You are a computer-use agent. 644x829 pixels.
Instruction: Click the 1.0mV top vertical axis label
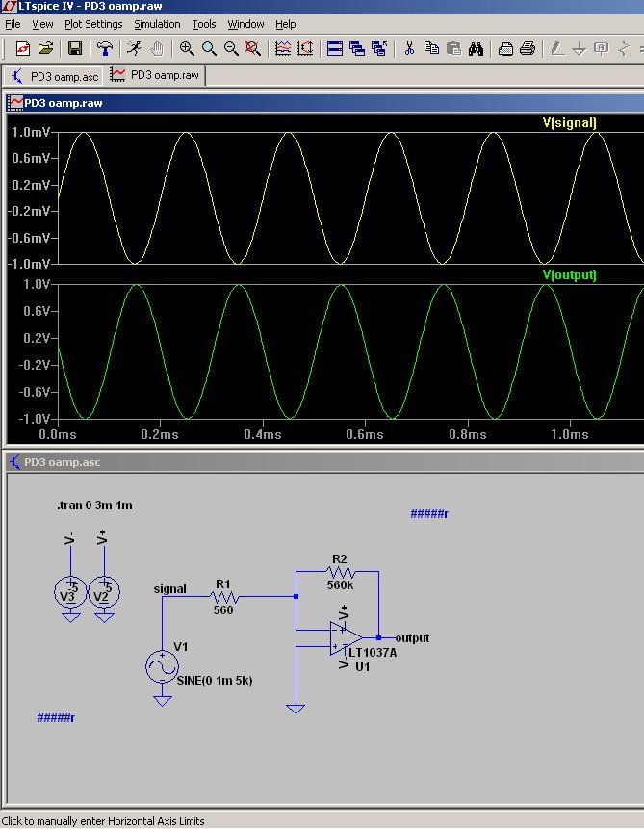[x=31, y=132]
